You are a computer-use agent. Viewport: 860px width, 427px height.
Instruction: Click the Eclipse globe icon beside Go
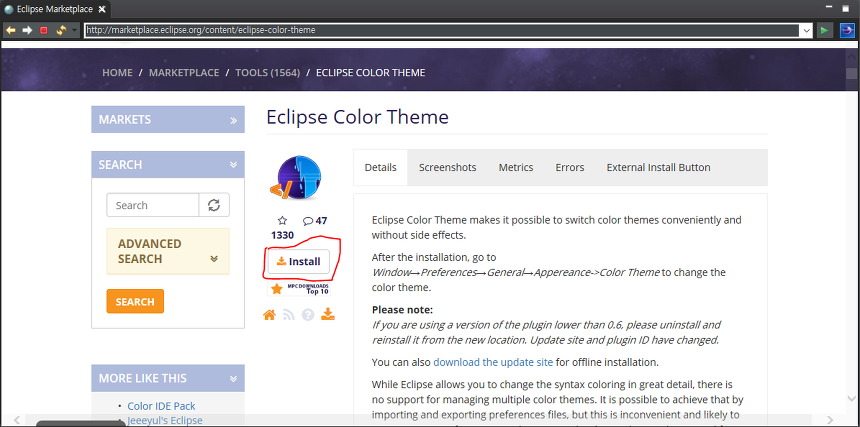(x=847, y=30)
